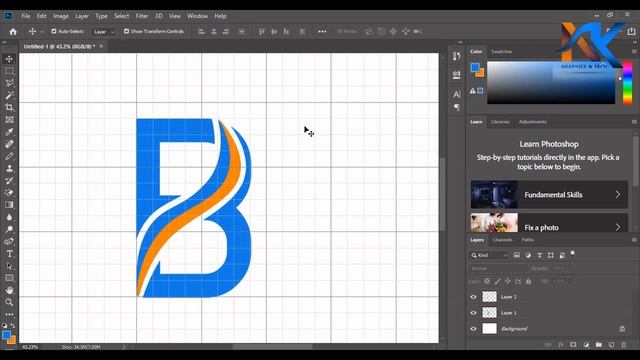Toggle the type layer filter
The image size is (640, 360).
click(540, 255)
